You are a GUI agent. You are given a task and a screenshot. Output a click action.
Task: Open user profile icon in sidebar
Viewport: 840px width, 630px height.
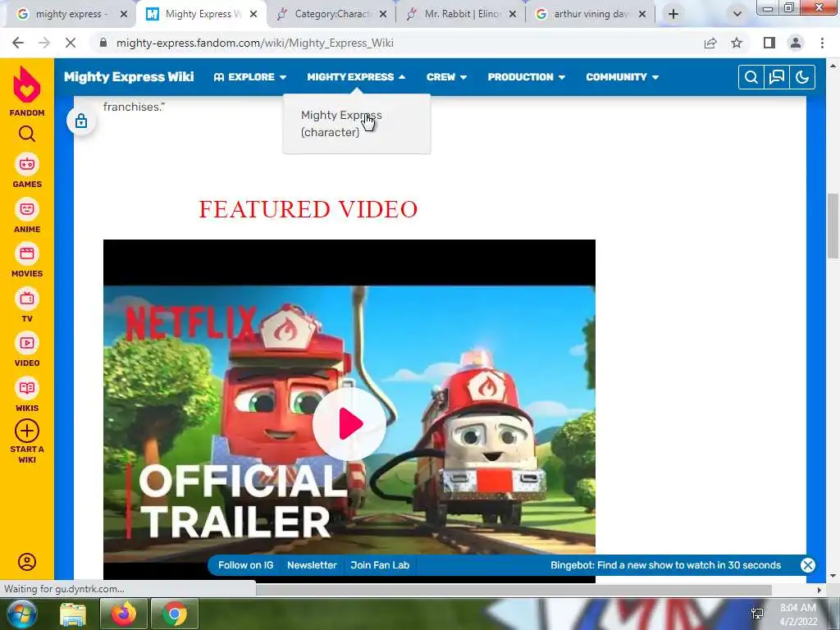click(x=27, y=561)
